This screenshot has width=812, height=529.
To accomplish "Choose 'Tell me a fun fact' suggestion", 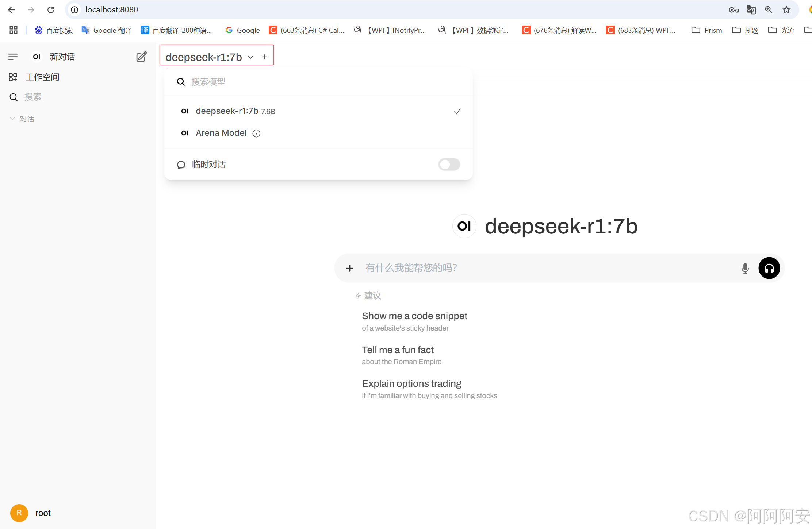I will coord(402,355).
